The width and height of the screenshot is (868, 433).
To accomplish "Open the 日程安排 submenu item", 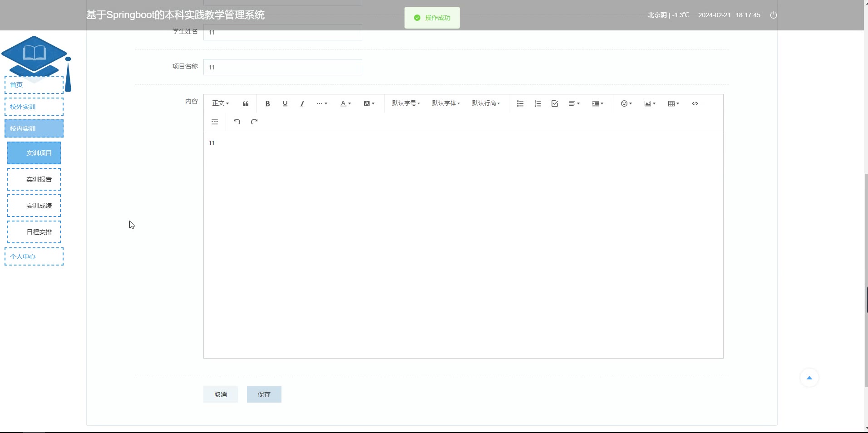I will 34,232.
